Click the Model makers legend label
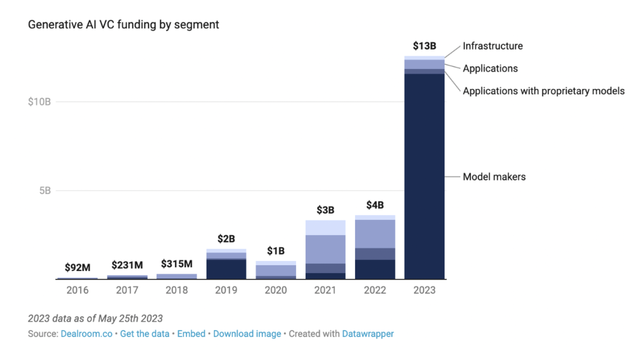644x359 pixels. click(x=494, y=177)
